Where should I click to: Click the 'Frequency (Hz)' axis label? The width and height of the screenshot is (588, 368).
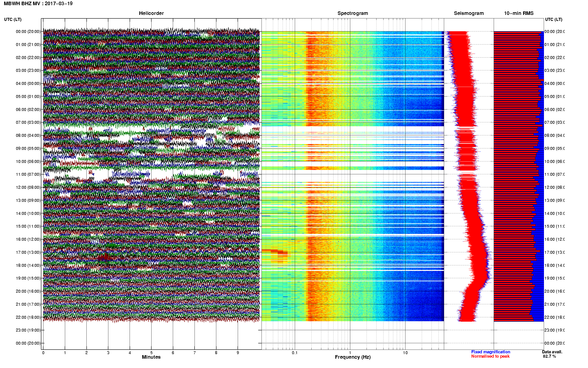[353, 357]
